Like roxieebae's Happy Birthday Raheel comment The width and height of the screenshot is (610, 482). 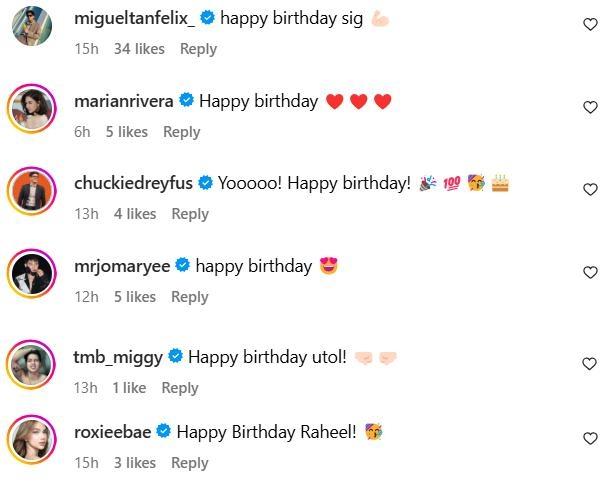pyautogui.click(x=590, y=438)
